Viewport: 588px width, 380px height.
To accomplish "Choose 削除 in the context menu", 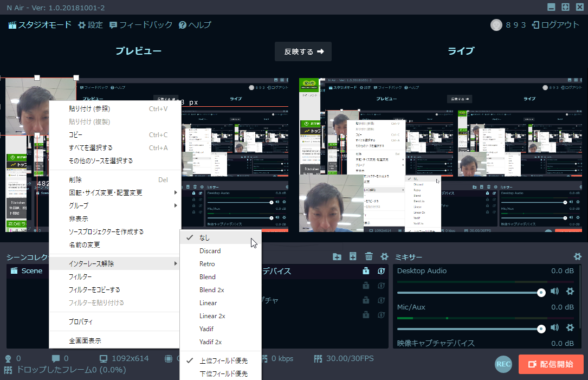I will point(115,179).
